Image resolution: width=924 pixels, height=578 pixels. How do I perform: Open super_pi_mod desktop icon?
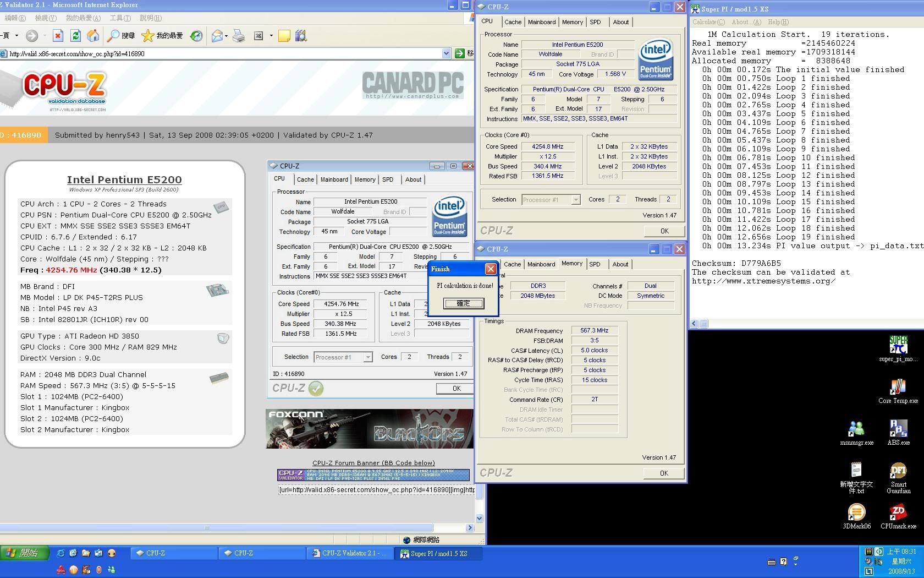coord(898,349)
